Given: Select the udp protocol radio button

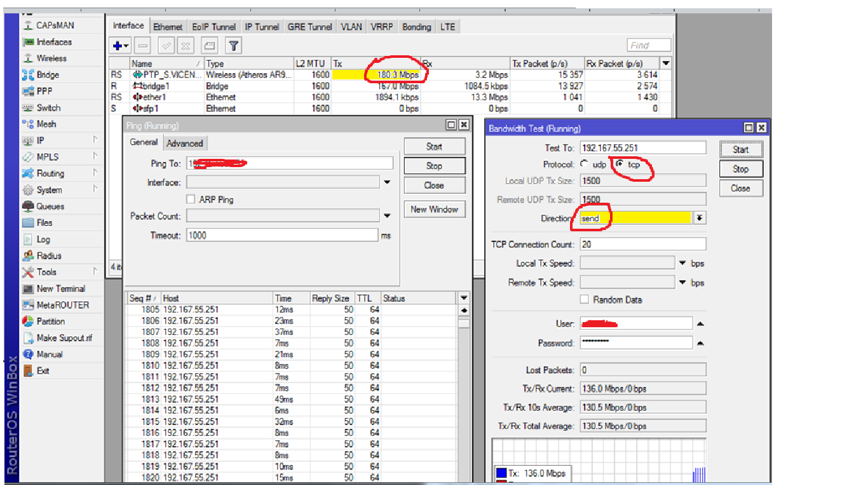Looking at the screenshot, I should (584, 165).
